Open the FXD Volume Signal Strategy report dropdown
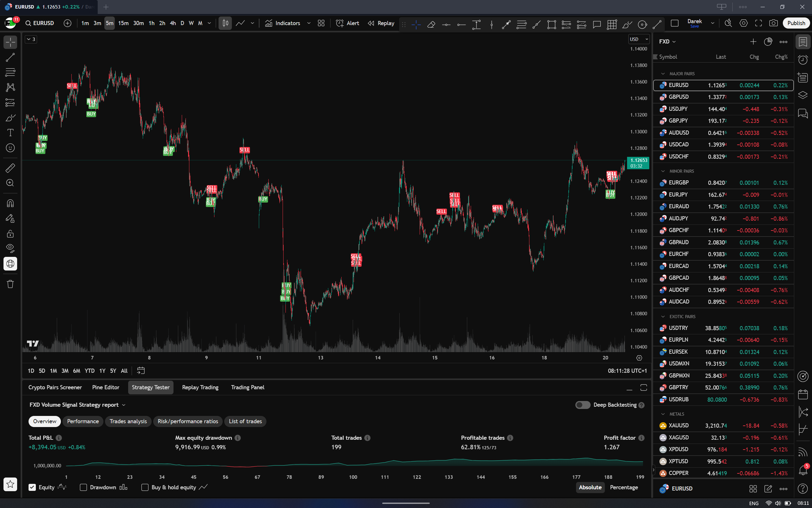This screenshot has height=508, width=812. pyautogui.click(x=77, y=405)
